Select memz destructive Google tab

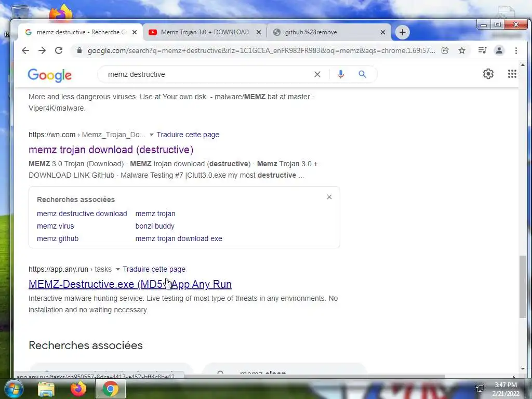pos(81,32)
